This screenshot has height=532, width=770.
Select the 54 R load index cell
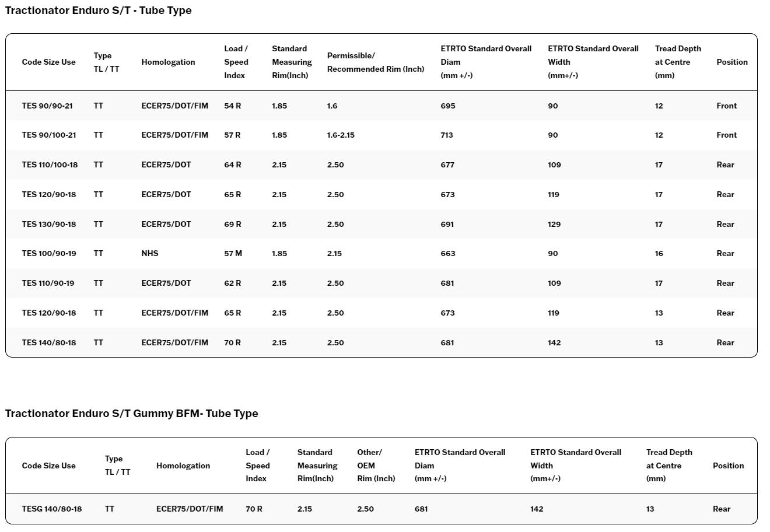pos(232,106)
